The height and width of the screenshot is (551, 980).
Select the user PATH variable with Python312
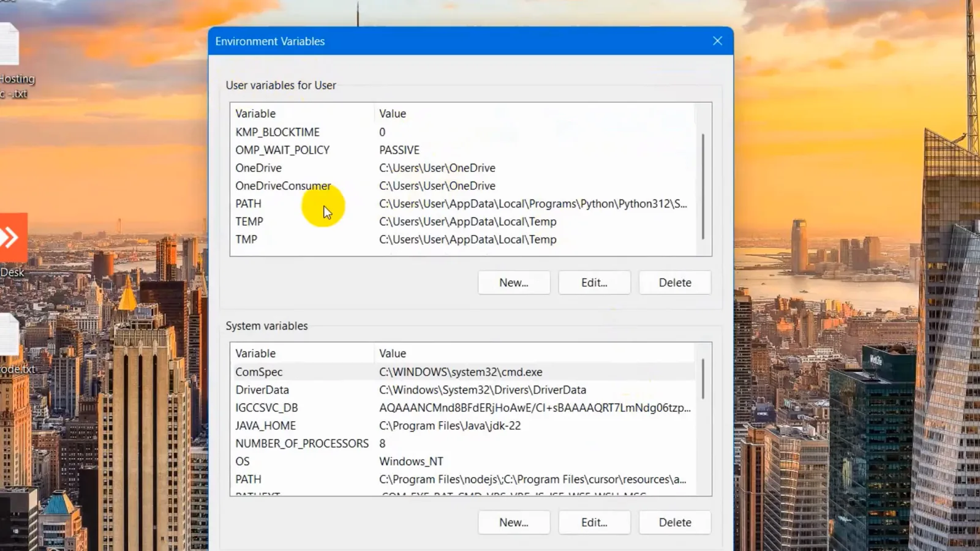(x=463, y=204)
